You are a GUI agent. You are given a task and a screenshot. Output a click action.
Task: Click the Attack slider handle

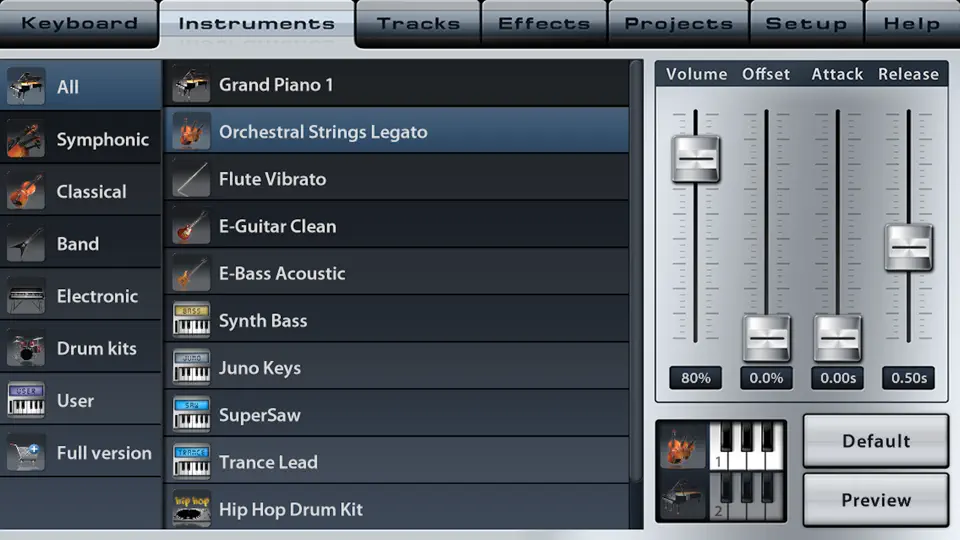pos(838,338)
